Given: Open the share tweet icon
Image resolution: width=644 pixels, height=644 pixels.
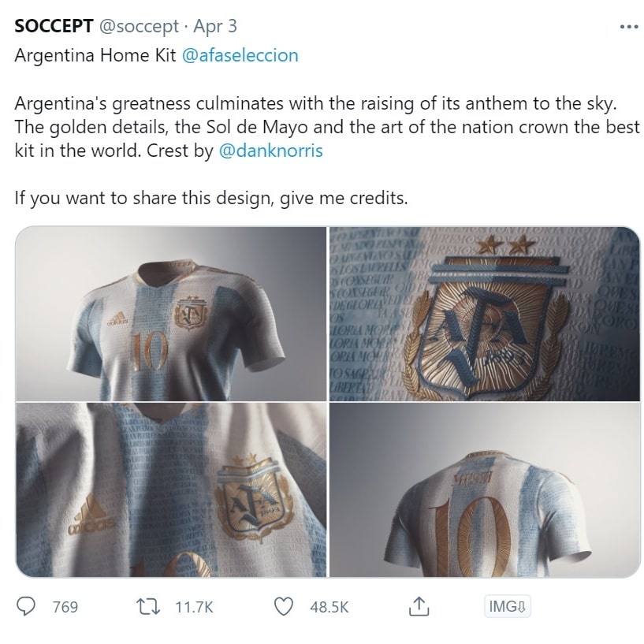Looking at the screenshot, I should (x=417, y=607).
